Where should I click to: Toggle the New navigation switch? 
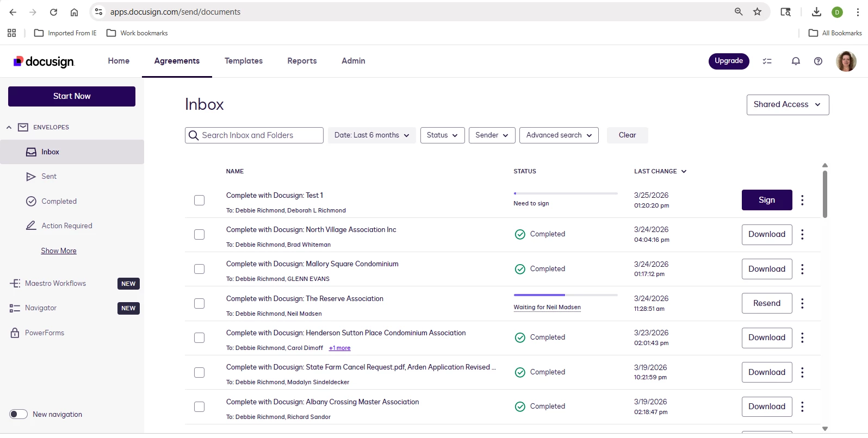pyautogui.click(x=18, y=414)
